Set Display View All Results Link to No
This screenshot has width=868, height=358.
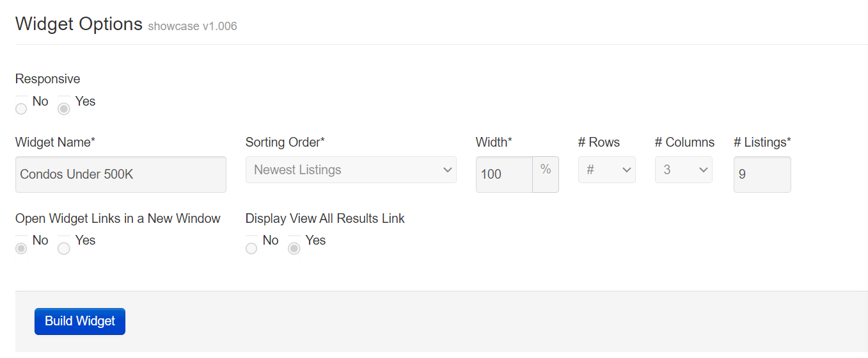251,248
